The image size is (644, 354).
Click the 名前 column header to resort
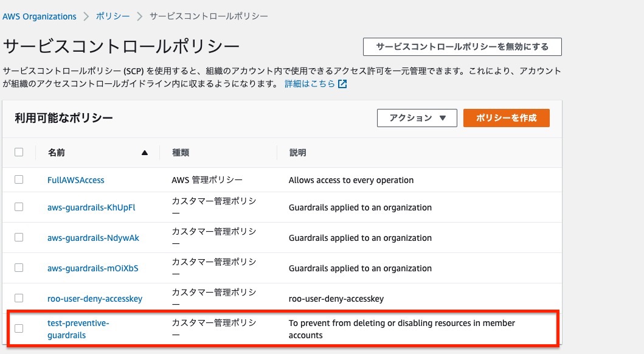tap(56, 153)
